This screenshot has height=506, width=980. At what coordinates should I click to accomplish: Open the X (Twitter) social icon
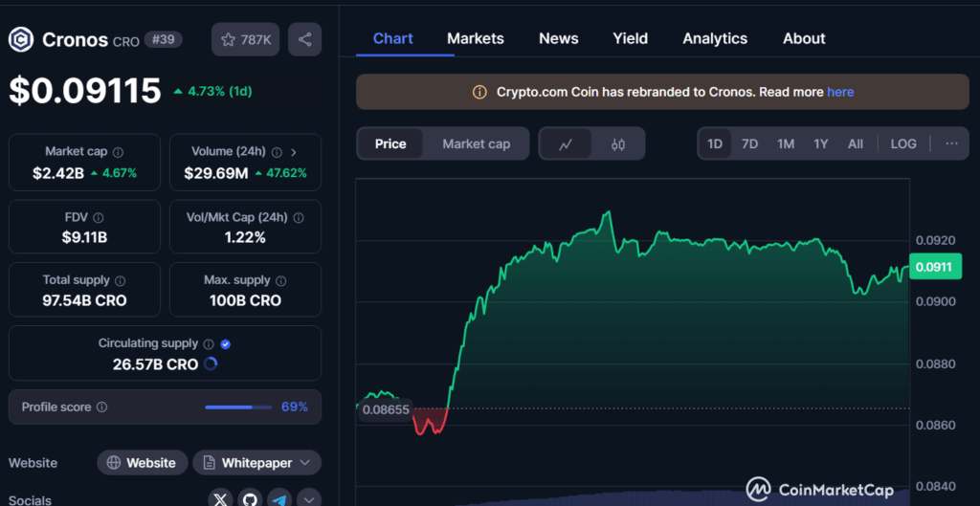pos(220,499)
